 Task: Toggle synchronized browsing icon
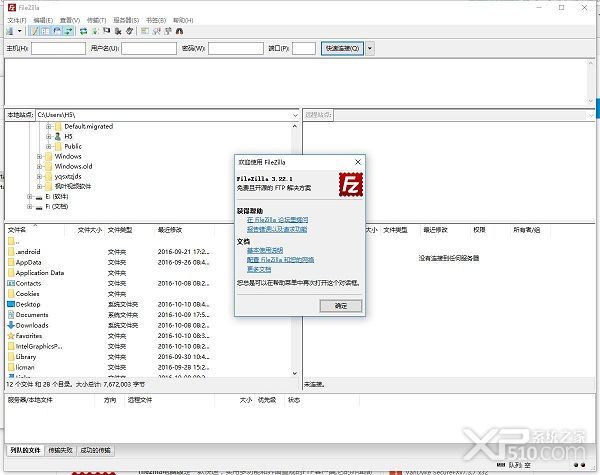point(168,31)
